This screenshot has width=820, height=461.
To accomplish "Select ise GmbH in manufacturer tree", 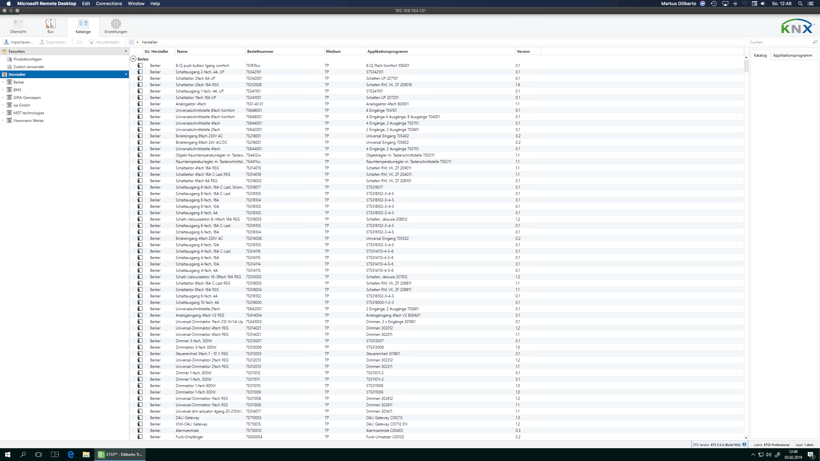I will [21, 105].
